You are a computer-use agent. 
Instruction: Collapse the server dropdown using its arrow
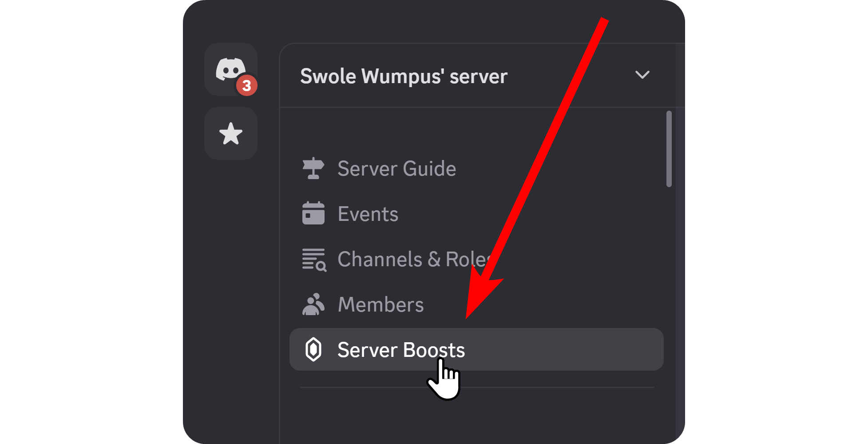tap(642, 75)
